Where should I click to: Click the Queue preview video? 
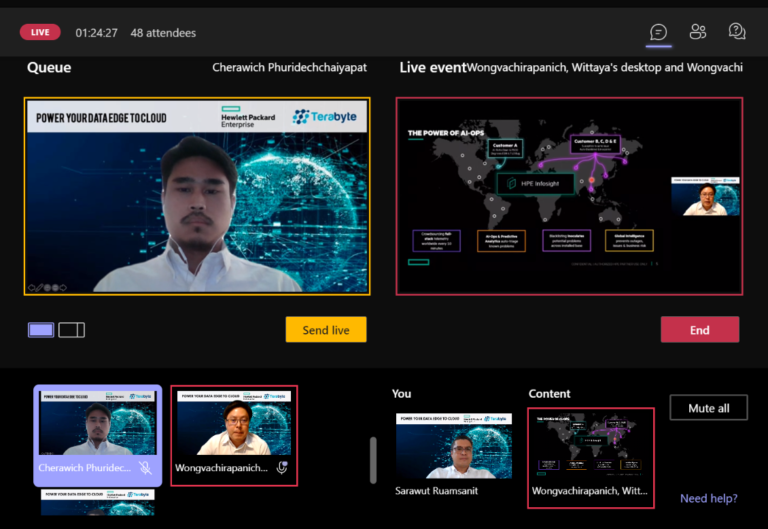click(197, 196)
